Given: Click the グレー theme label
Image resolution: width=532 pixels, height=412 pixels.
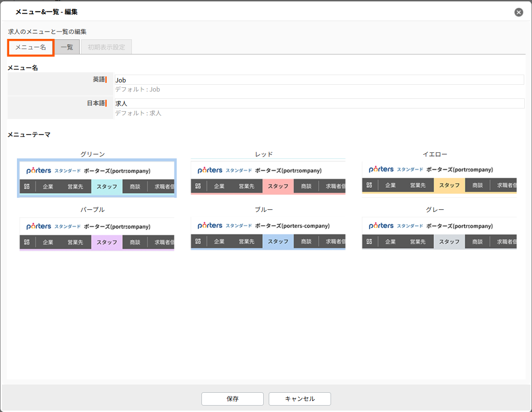Looking at the screenshot, I should [x=435, y=210].
